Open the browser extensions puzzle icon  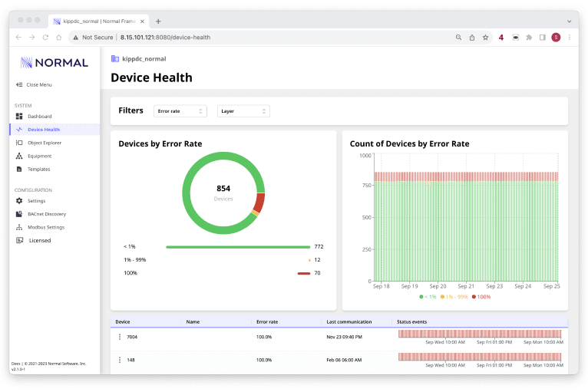pos(529,38)
